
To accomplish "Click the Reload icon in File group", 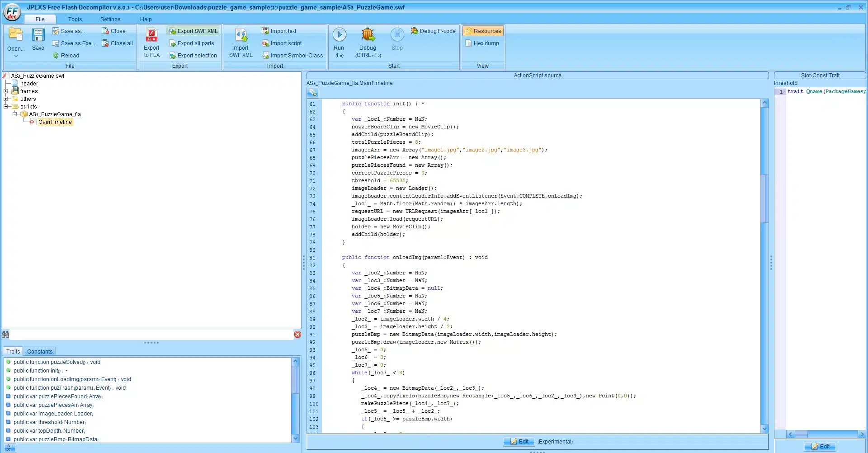I will [x=56, y=56].
